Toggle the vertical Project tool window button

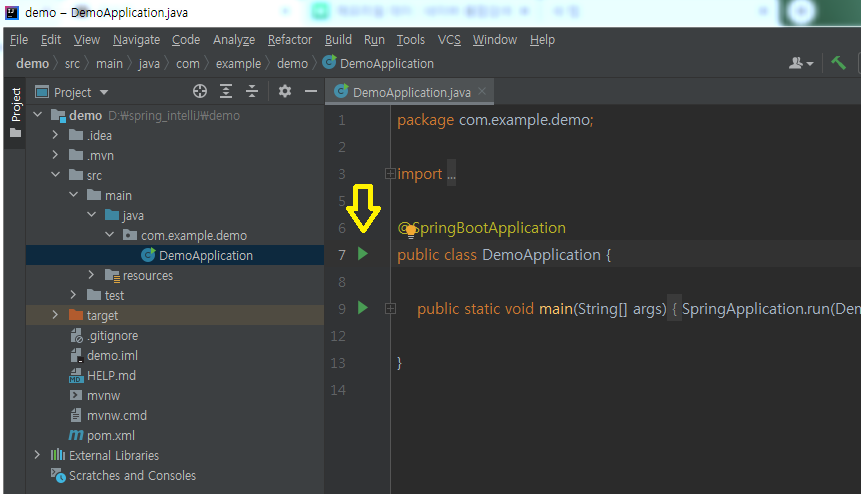15,113
